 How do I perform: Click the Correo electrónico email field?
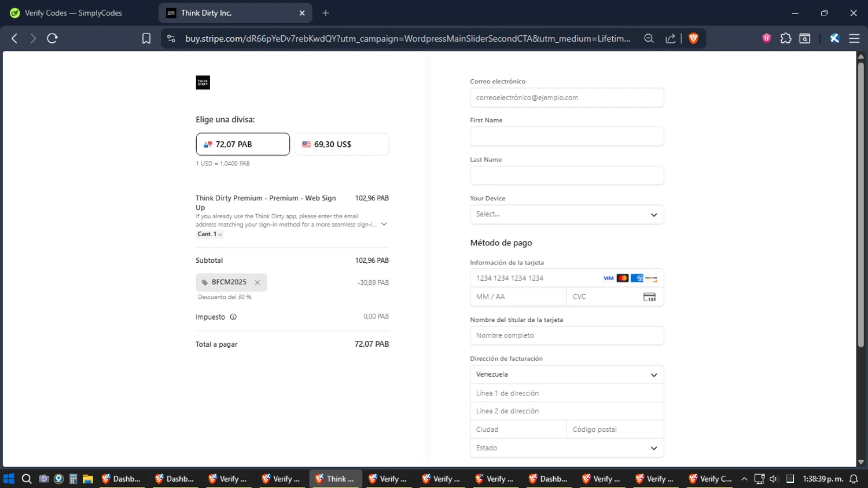[x=567, y=98]
